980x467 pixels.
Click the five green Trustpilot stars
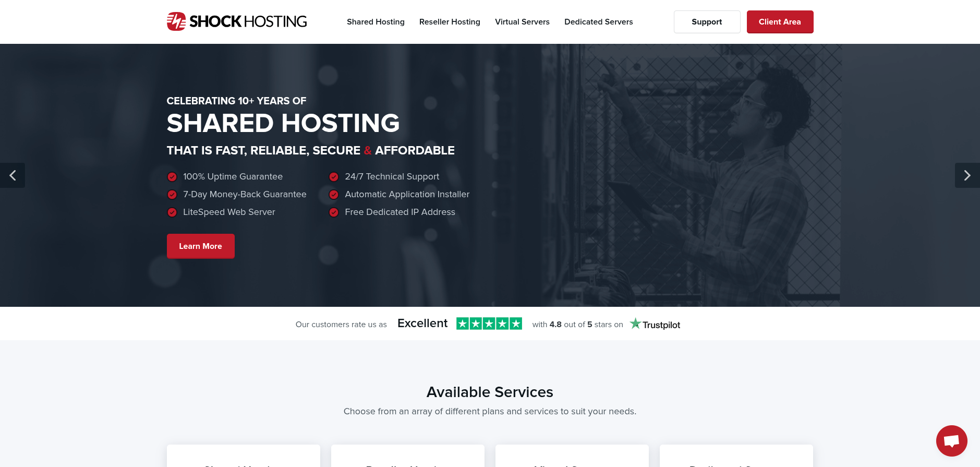pos(489,324)
